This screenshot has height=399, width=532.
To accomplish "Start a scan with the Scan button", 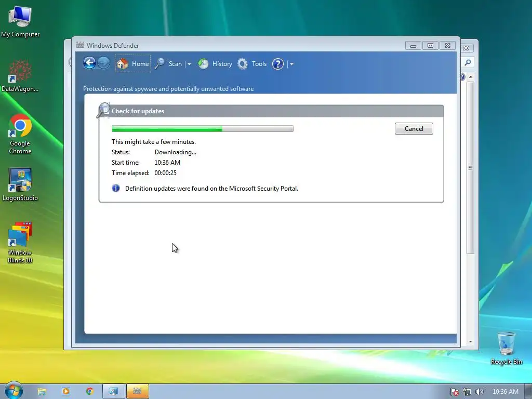I will pos(169,63).
